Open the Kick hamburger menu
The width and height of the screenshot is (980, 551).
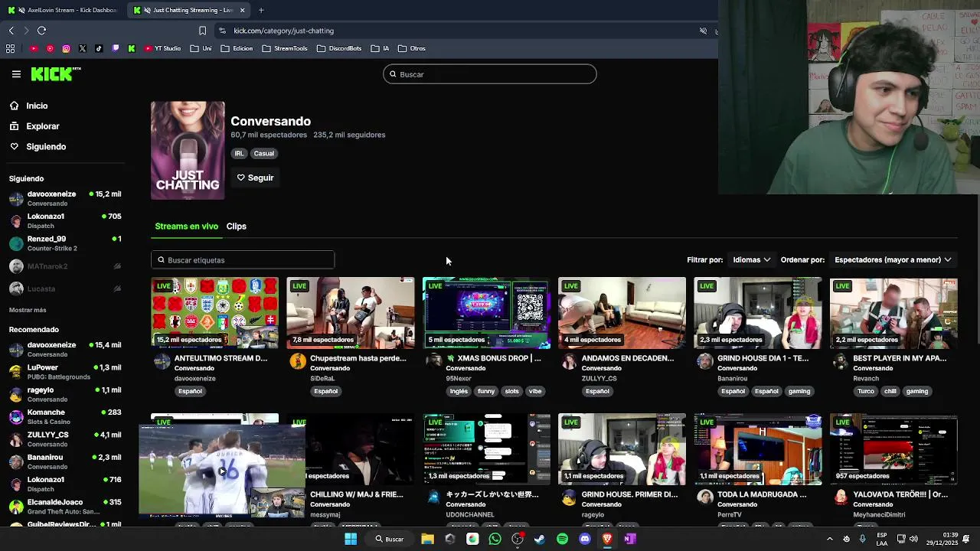tap(16, 74)
